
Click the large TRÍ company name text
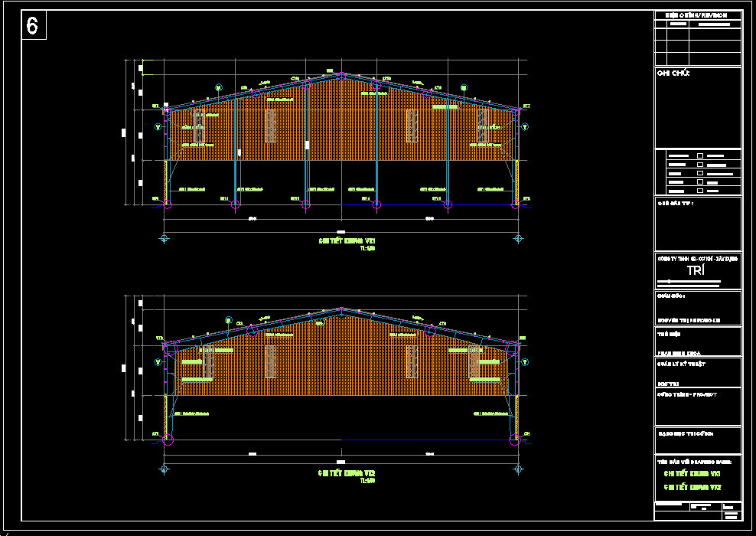(696, 270)
